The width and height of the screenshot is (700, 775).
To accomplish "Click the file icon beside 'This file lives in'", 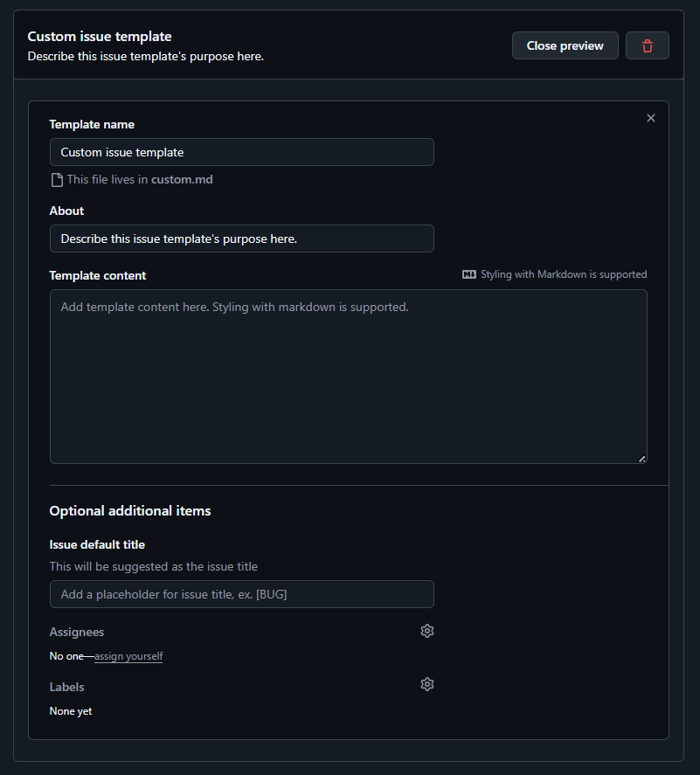I will [57, 180].
